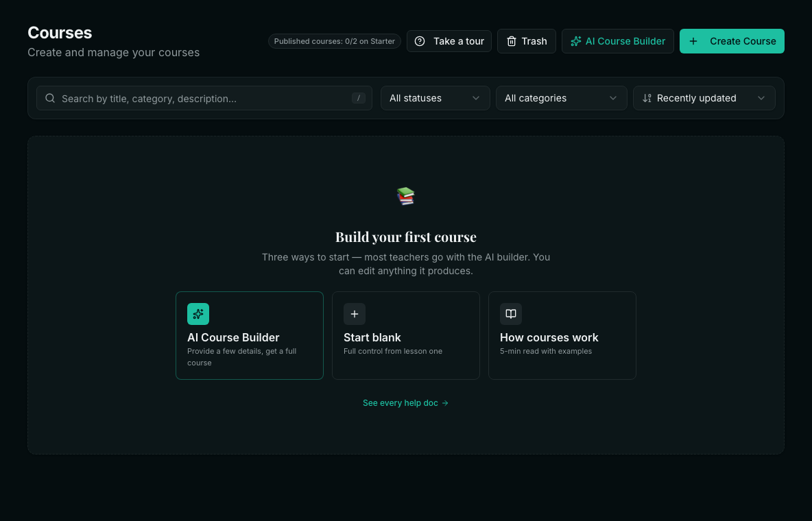The width and height of the screenshot is (812, 521).
Task: Click 'Full control from lesson one' text
Action: click(x=393, y=351)
